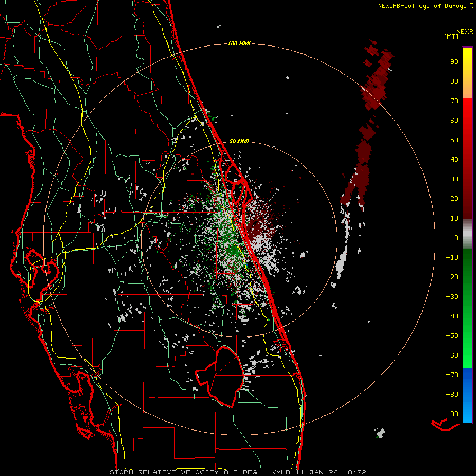
Task: Click the blue segment of the color bar
Action: (x=467, y=396)
